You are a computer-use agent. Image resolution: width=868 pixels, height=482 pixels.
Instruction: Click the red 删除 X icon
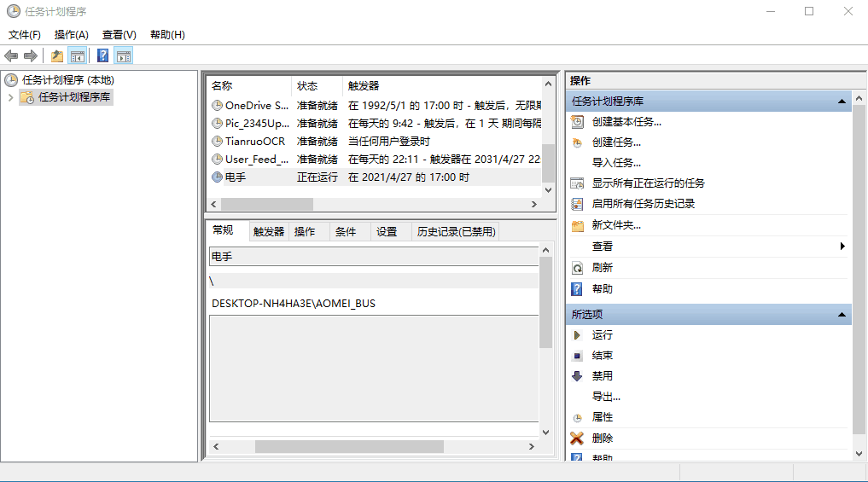click(x=578, y=438)
